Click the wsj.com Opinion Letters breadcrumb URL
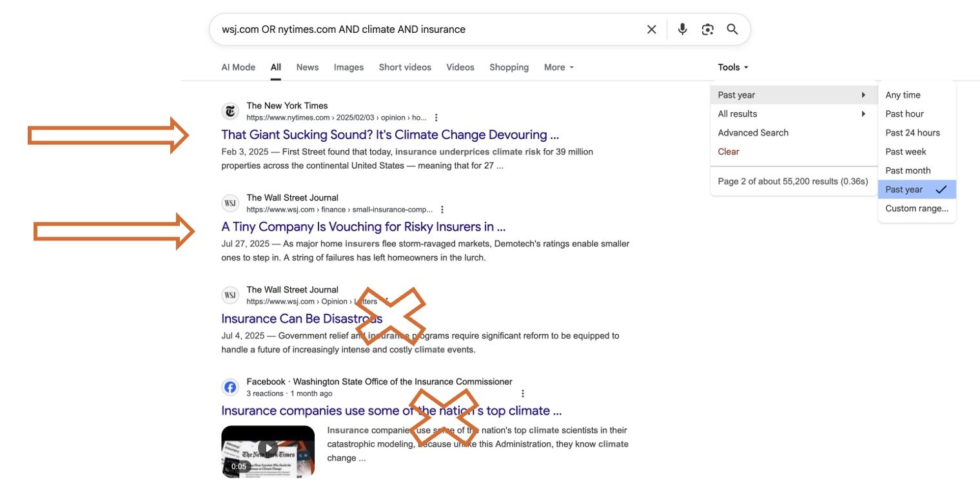The width and height of the screenshot is (980, 495). 311,302
